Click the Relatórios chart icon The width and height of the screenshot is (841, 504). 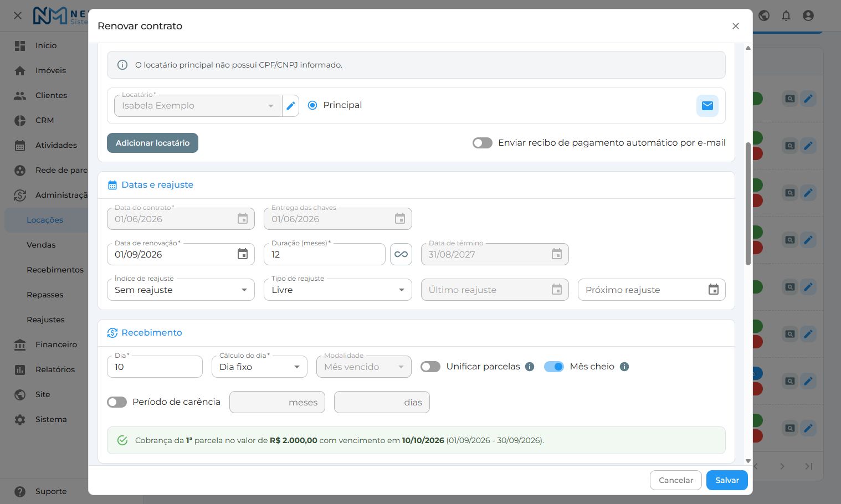tap(20, 369)
